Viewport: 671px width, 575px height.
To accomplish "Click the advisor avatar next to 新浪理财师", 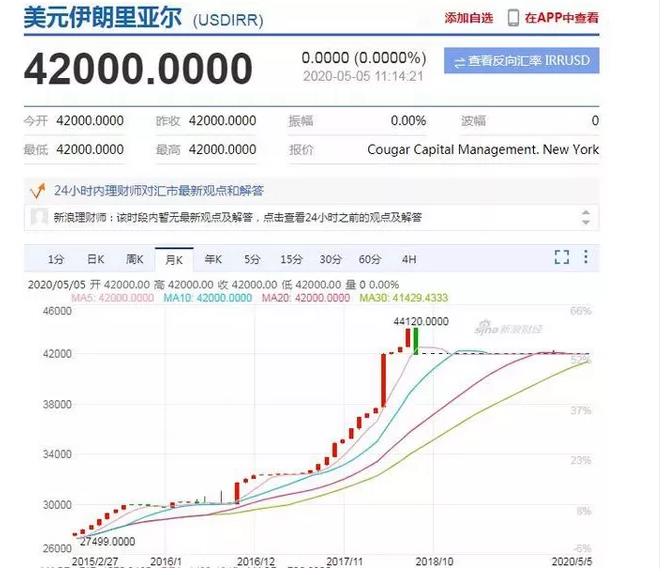I will (39, 217).
